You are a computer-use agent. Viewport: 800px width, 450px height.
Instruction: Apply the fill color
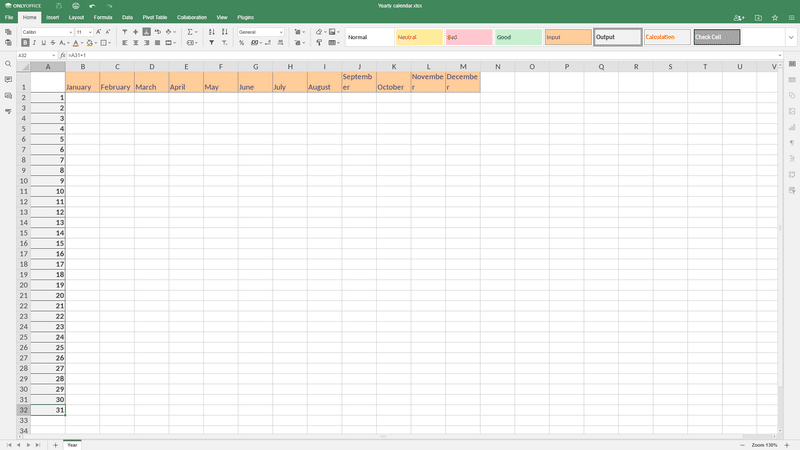tap(89, 43)
